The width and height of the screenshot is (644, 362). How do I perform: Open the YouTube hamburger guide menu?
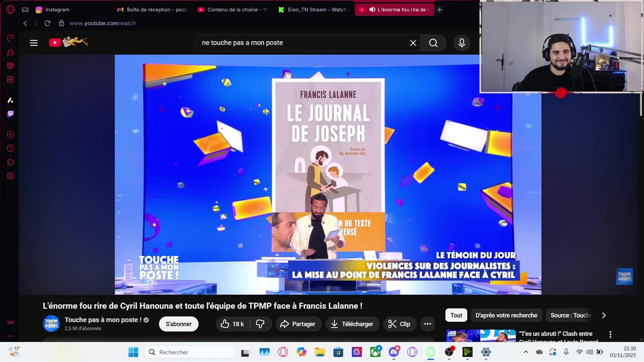pos(34,43)
